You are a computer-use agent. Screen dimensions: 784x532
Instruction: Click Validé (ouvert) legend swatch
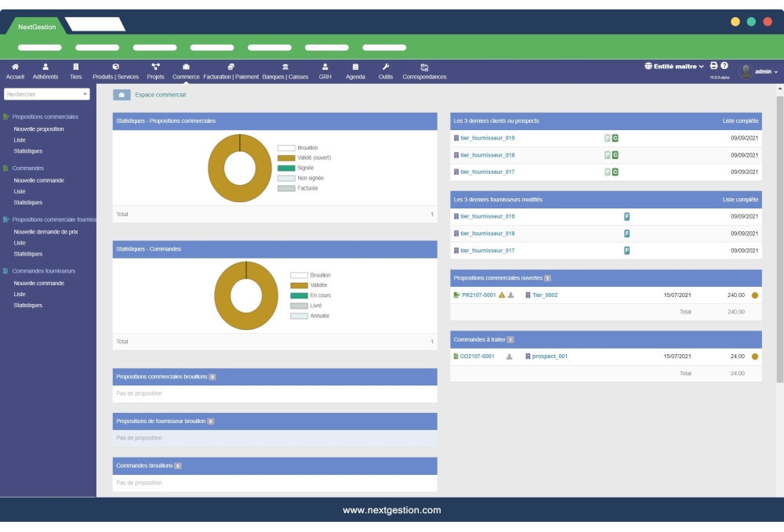coord(286,157)
